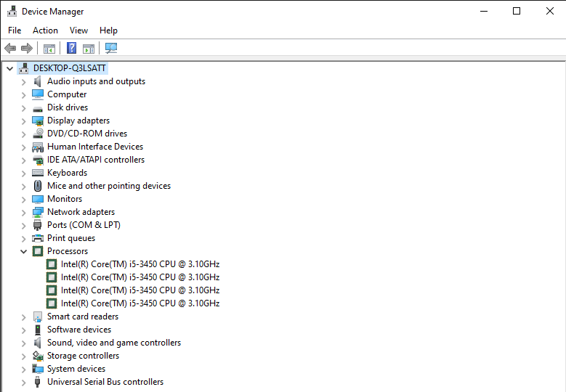Viewport: 566px width, 392px height.
Task: Select the DVD/CD-ROM drives label
Action: [x=87, y=134]
